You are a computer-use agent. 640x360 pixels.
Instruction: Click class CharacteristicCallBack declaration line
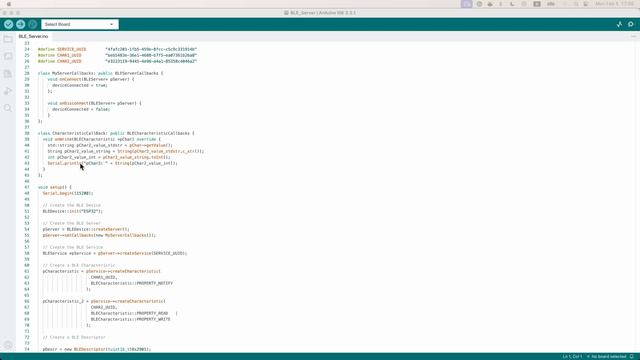pos(116,133)
